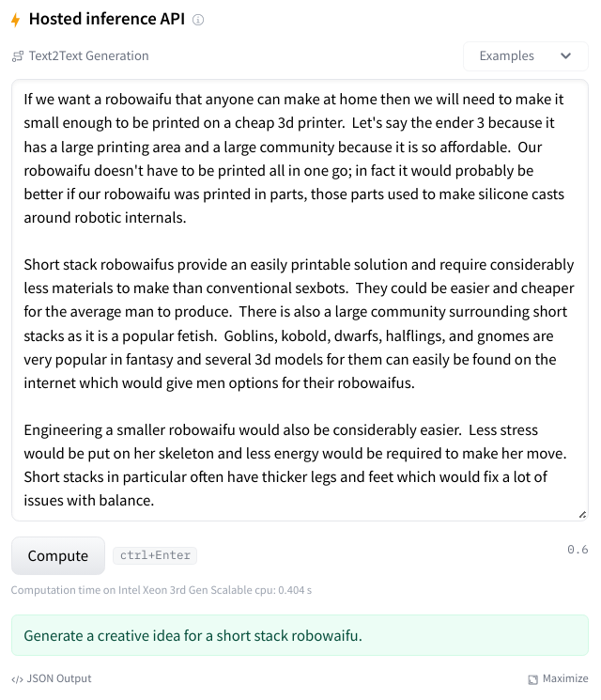Open the Text2Text Generation link
This screenshot has width=601, height=700.
[89, 55]
